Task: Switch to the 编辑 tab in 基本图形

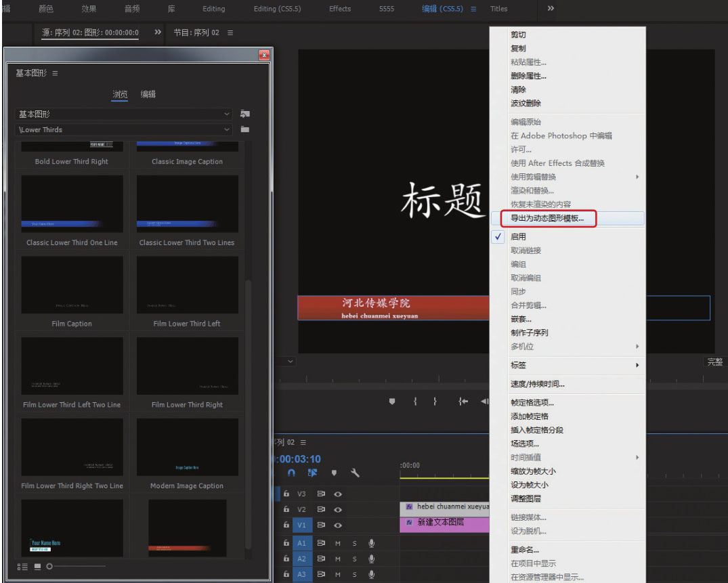Action: (148, 94)
